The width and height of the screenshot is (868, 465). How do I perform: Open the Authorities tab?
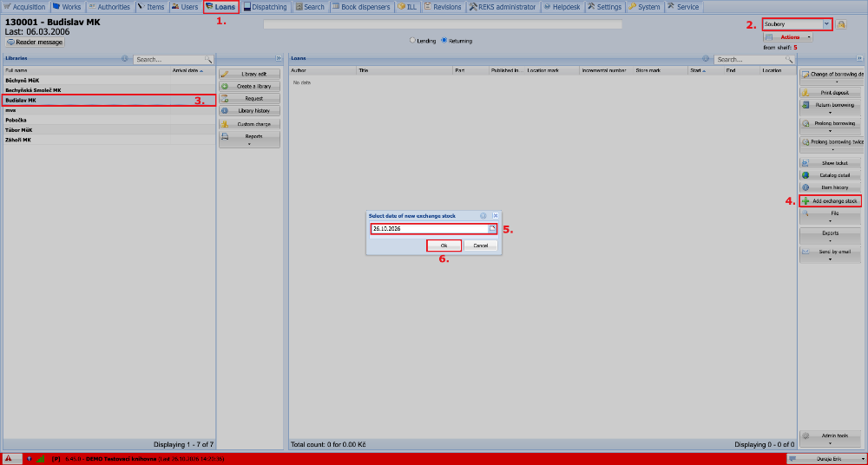tap(109, 7)
